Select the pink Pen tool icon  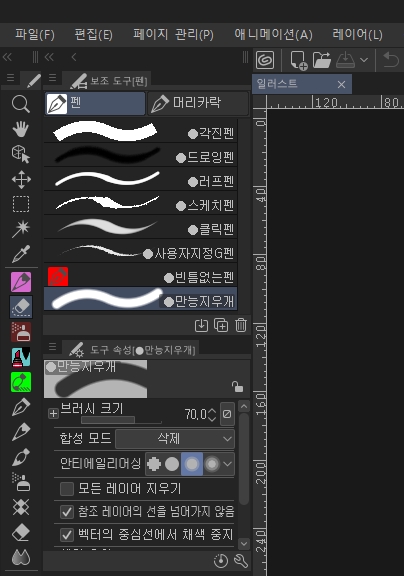coord(21,282)
